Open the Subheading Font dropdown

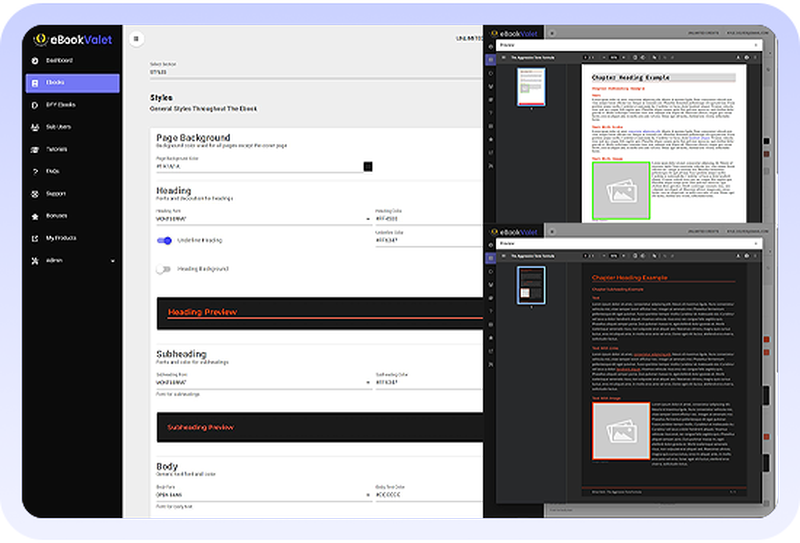[260, 382]
